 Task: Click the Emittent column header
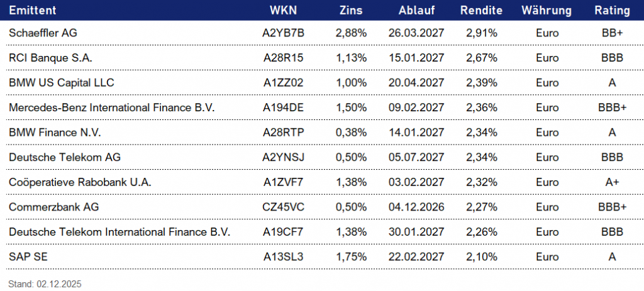point(32,11)
